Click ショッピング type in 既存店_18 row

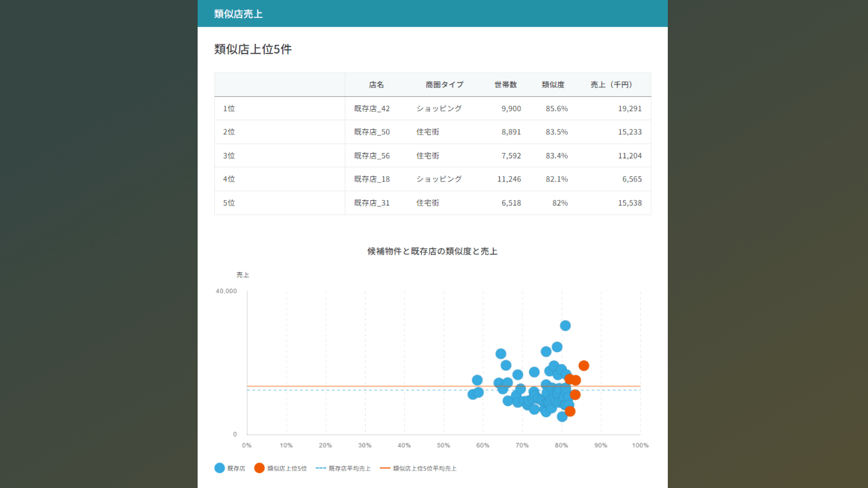point(439,179)
